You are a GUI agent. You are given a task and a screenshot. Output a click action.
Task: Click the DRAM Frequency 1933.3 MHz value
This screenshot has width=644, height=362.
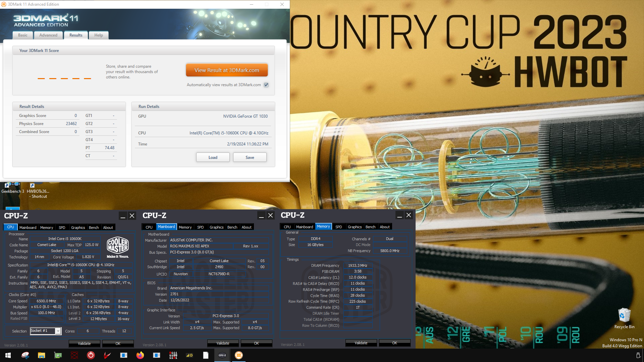[x=358, y=265]
